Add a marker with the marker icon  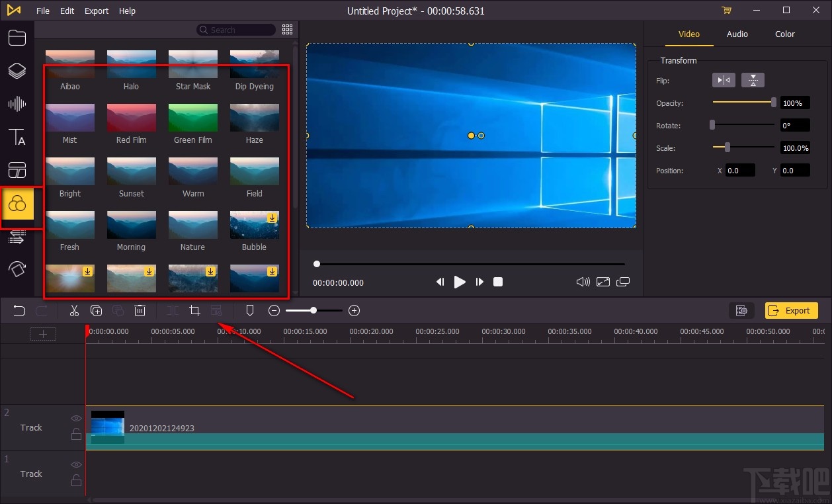click(x=250, y=311)
